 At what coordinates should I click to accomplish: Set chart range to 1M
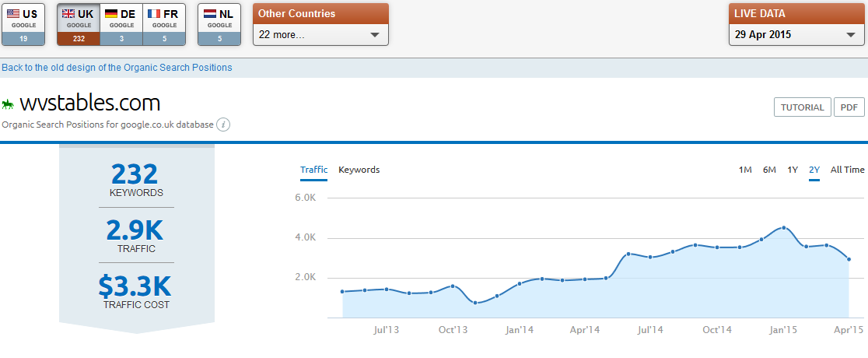point(745,170)
